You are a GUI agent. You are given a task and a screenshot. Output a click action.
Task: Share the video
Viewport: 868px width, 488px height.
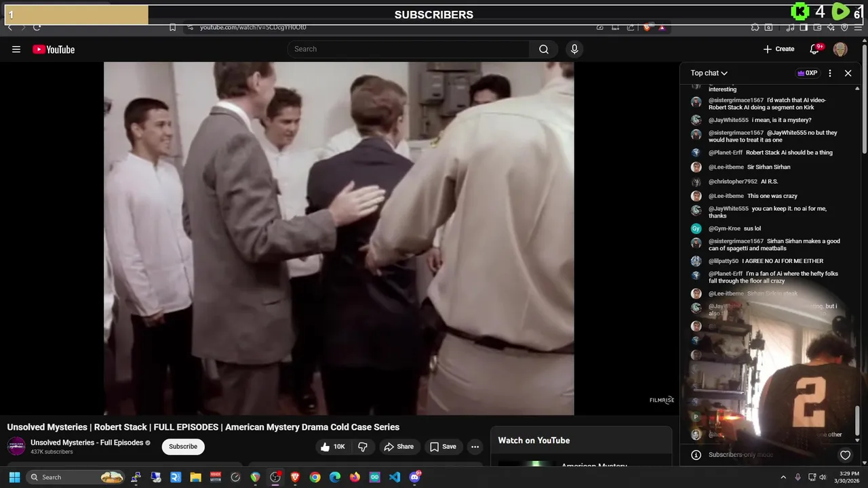398,447
